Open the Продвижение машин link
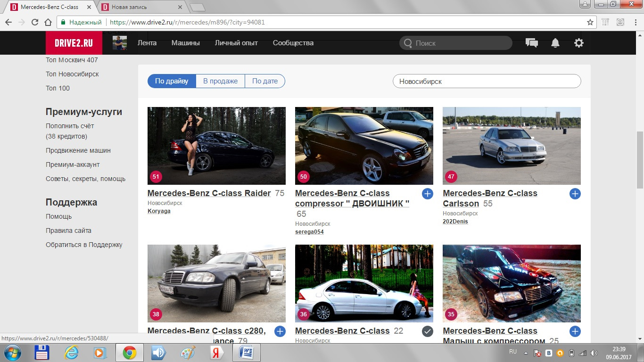 (x=78, y=150)
